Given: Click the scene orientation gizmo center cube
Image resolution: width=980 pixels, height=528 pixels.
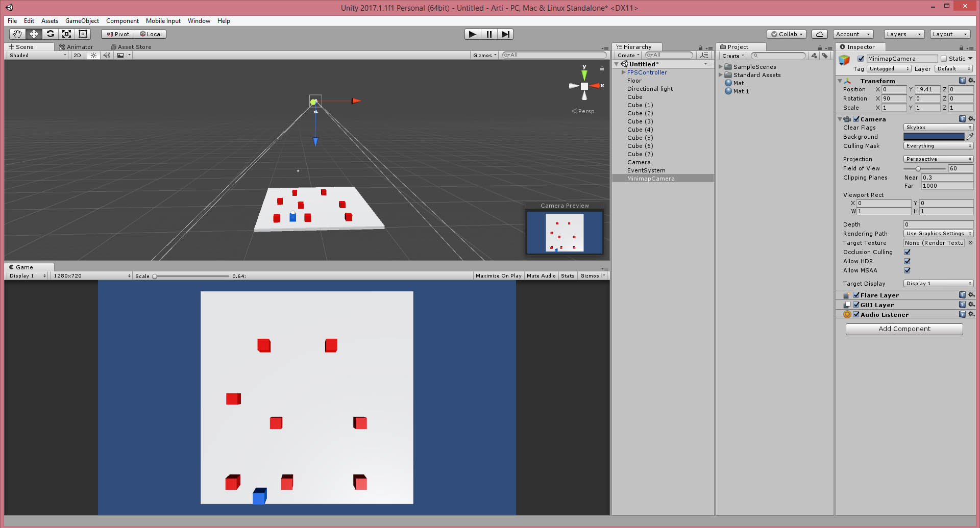Looking at the screenshot, I should tap(584, 86).
